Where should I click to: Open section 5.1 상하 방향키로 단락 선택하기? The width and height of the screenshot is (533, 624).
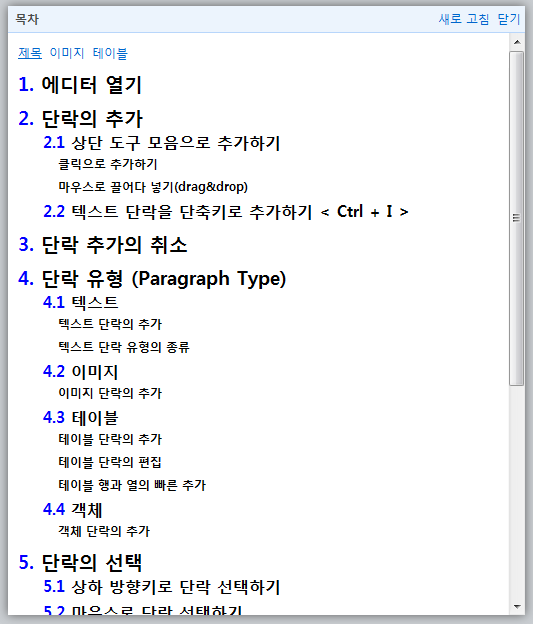162,587
